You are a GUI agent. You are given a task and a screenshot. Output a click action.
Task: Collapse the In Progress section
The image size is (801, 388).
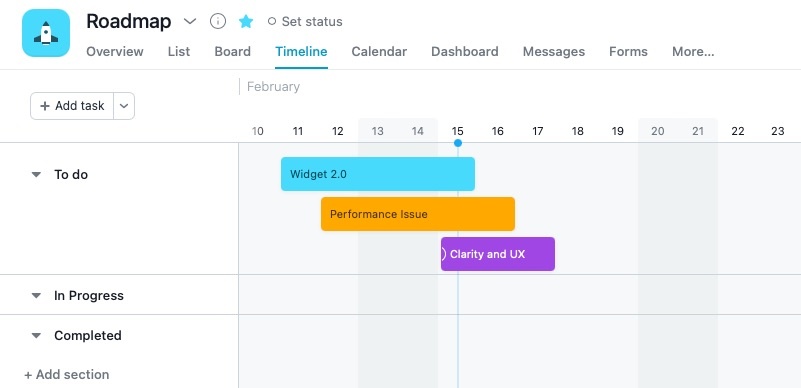[x=36, y=296]
